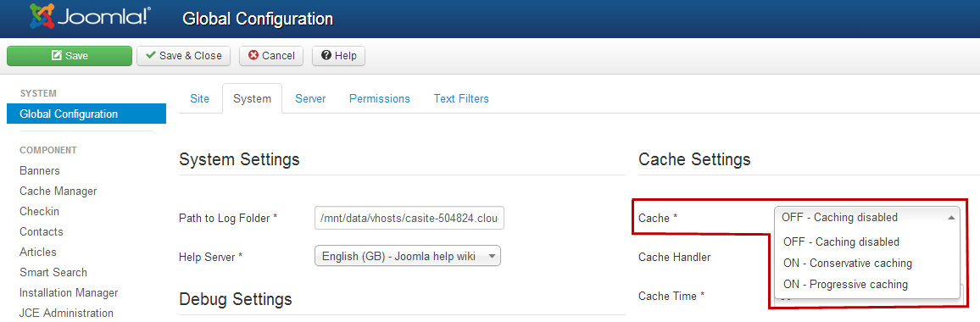Click the Path to Log Folder label

click(x=228, y=219)
